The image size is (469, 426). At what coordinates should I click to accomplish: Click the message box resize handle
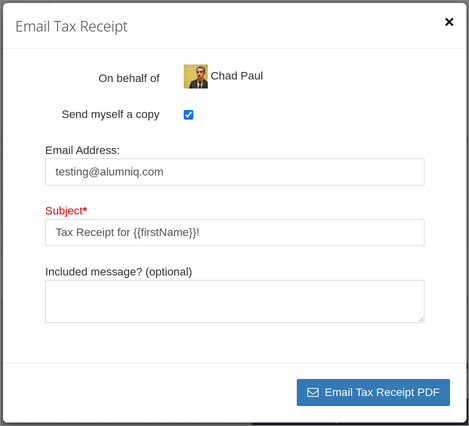point(421,320)
